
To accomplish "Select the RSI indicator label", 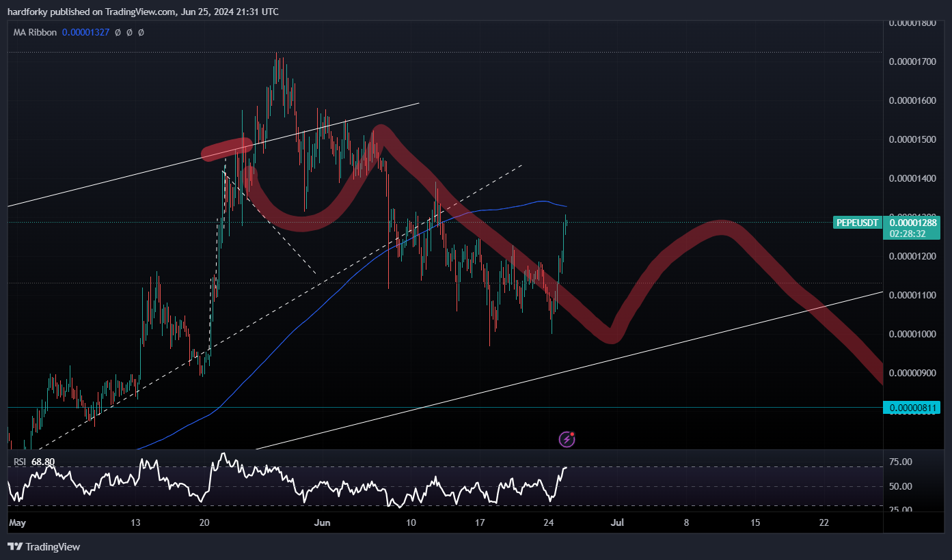I will pos(20,462).
